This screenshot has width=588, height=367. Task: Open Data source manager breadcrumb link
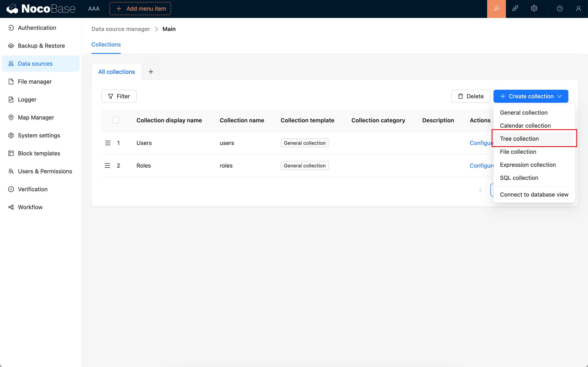pos(120,29)
